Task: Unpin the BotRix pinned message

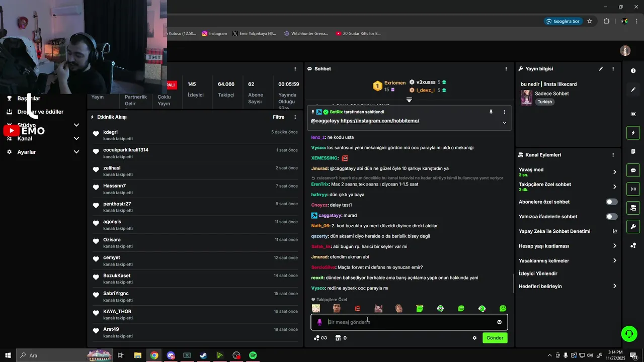Action: 491,112
